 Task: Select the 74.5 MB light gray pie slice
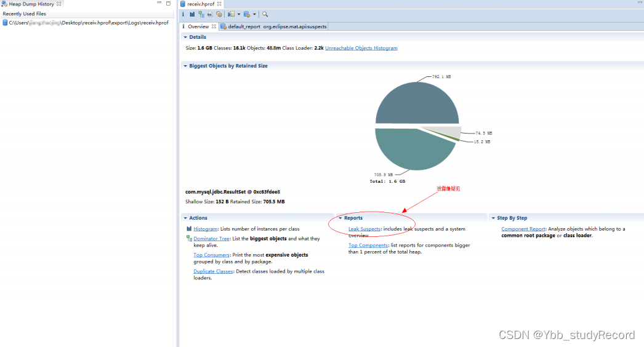(x=449, y=132)
